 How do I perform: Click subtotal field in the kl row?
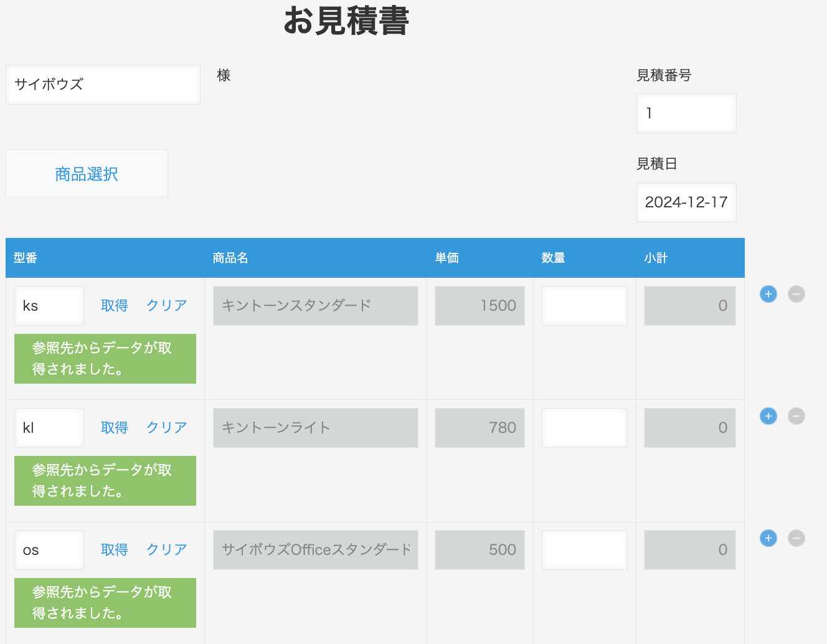tap(690, 428)
